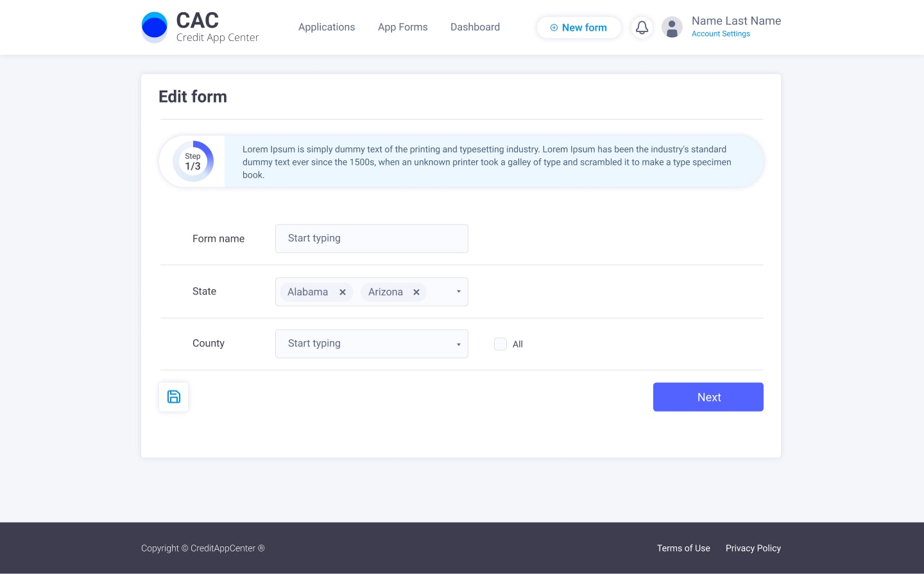924x574 pixels.
Task: Open Account Settings link
Action: (x=721, y=34)
